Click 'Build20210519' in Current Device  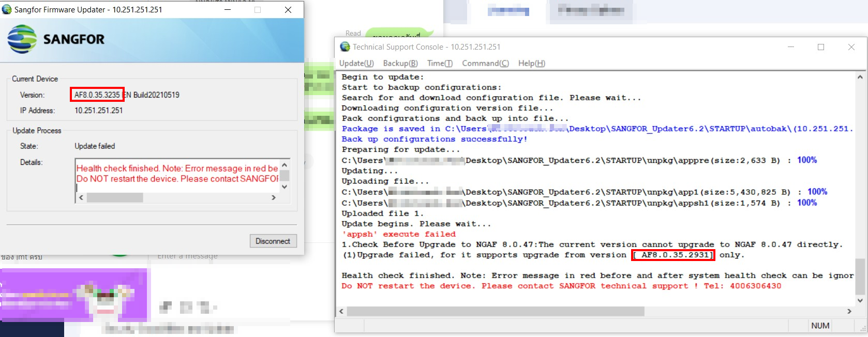coord(156,95)
